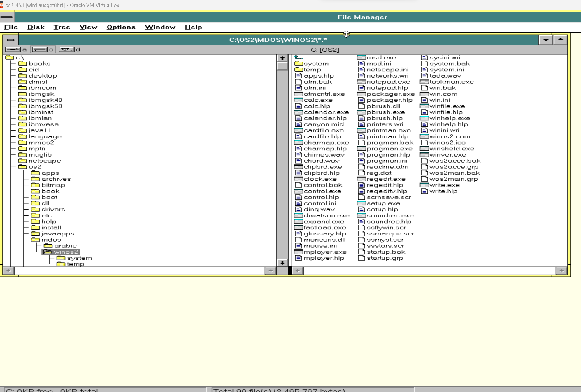Select the chimes.wav file icon
Screen dimensions: 581x392
tap(298, 155)
